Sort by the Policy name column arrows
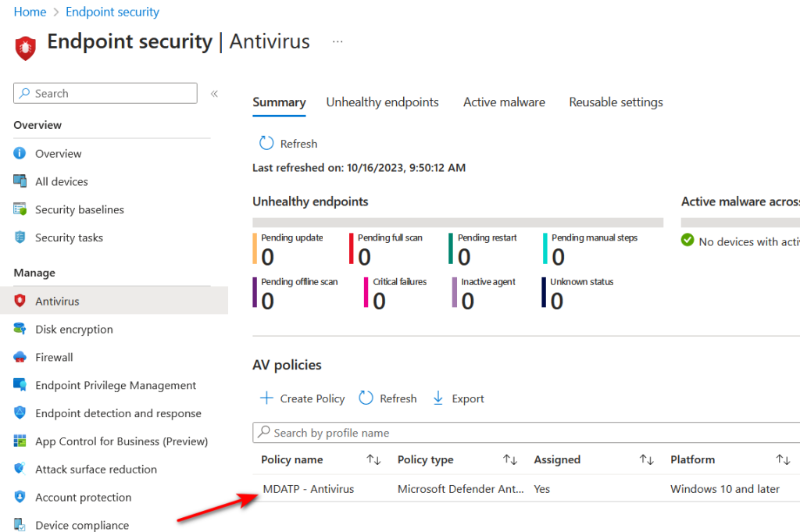This screenshot has width=800, height=532. (373, 459)
